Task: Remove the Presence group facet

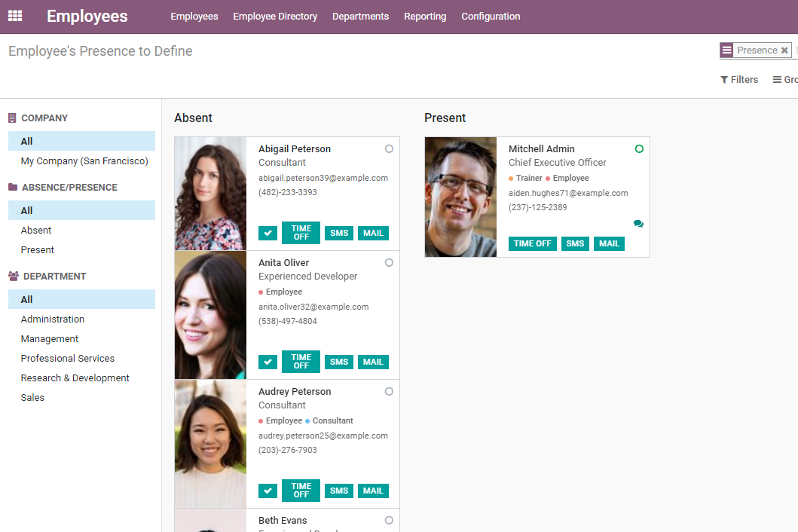Action: [784, 50]
